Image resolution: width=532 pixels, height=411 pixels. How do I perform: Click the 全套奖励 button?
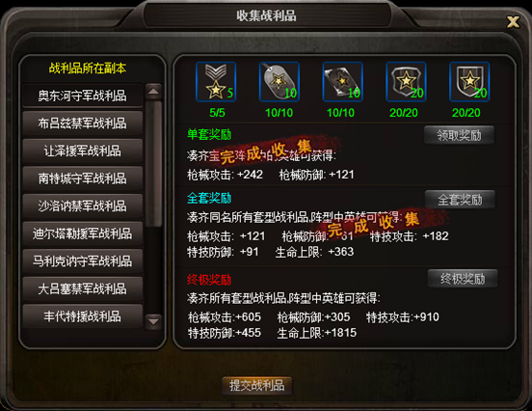pos(460,200)
